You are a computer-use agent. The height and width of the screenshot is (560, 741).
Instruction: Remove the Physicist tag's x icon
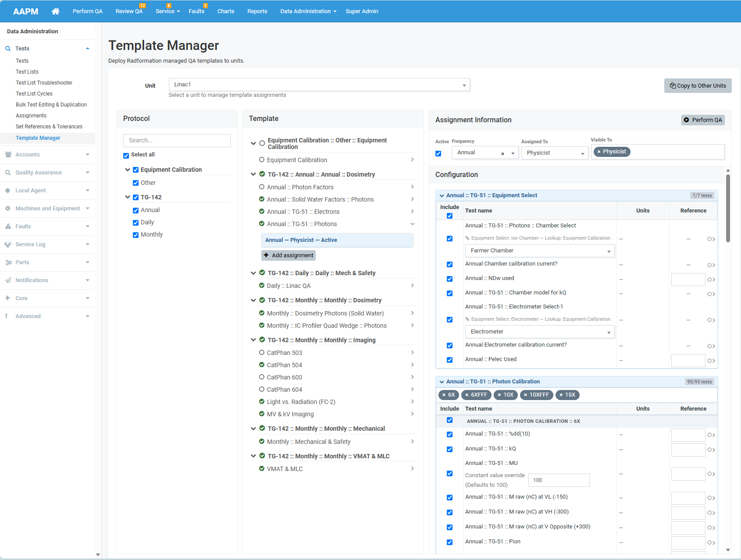point(599,152)
